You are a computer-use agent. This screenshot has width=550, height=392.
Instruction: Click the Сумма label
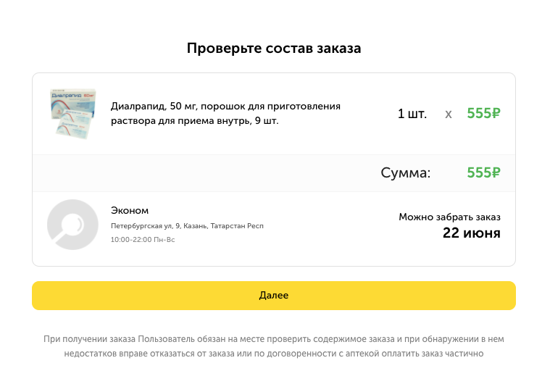click(406, 173)
